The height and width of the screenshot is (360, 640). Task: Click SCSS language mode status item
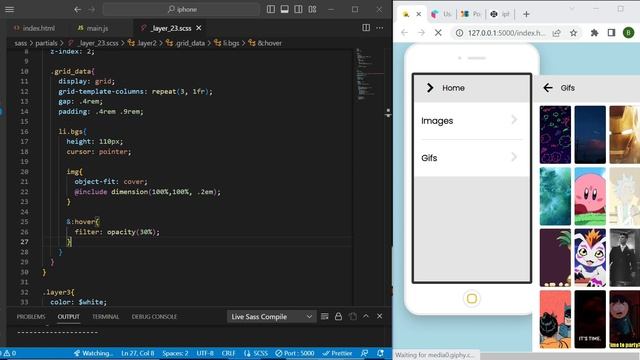256,353
